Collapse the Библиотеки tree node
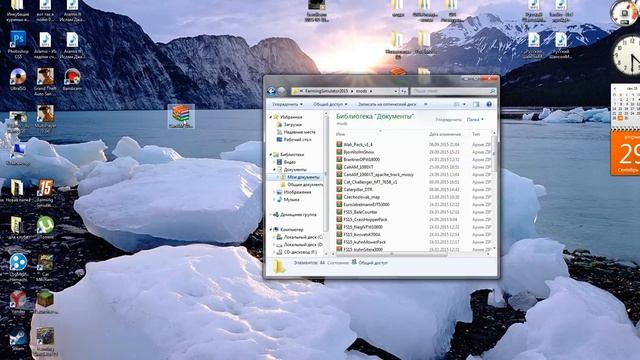 [x=271, y=155]
